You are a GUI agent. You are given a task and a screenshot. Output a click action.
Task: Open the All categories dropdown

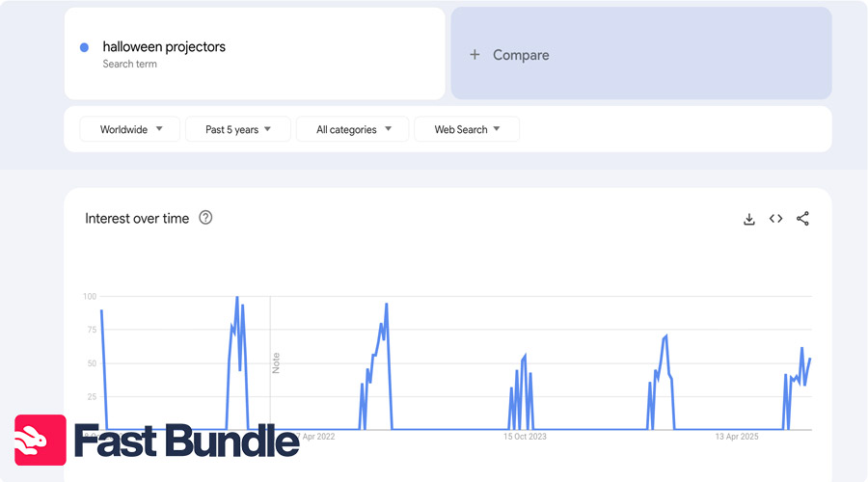353,129
